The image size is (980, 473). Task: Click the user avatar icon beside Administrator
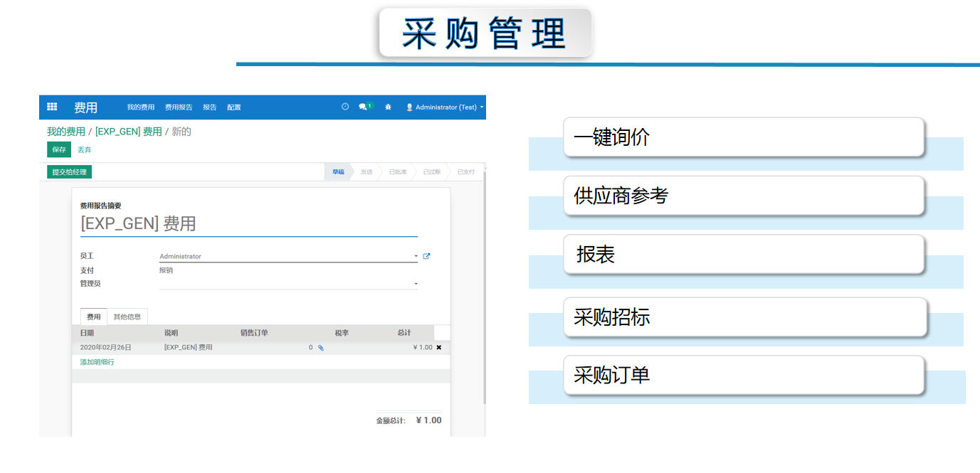pyautogui.click(x=409, y=107)
